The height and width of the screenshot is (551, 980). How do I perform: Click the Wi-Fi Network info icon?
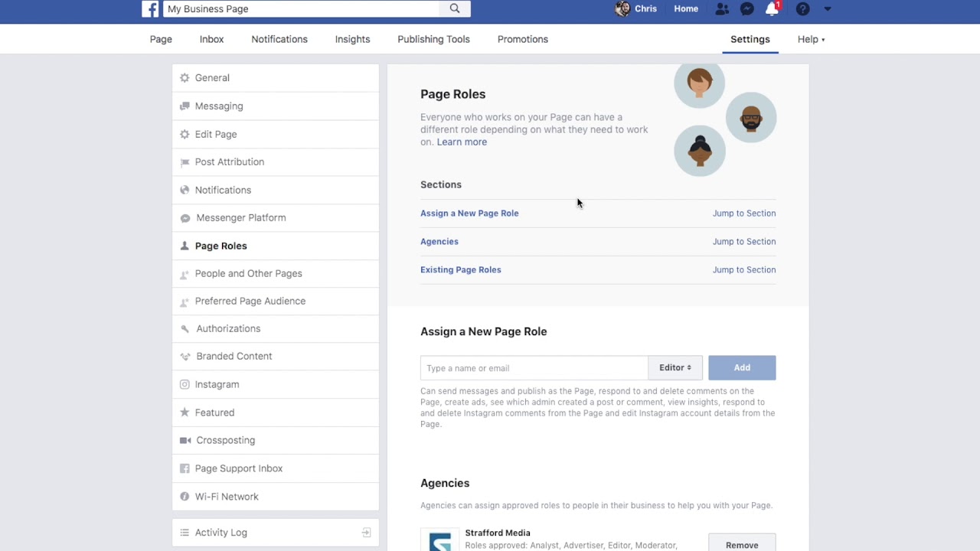pos(185,497)
